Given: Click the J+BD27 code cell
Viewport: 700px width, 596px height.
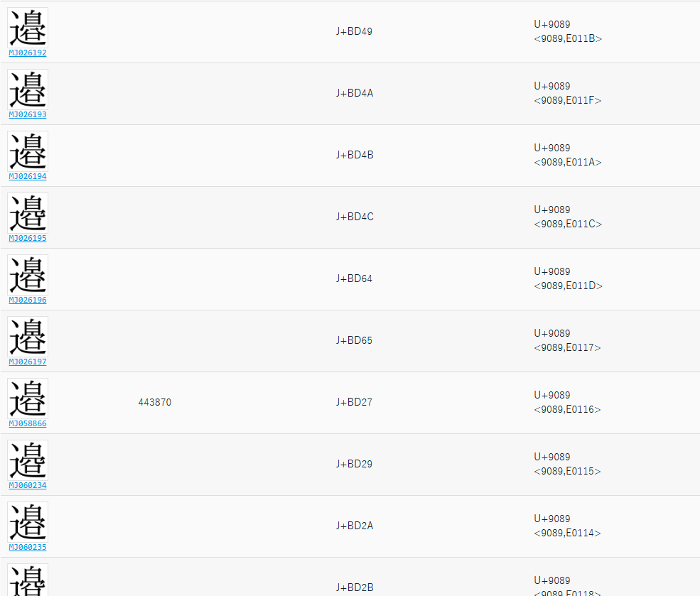Looking at the screenshot, I should pyautogui.click(x=354, y=403).
